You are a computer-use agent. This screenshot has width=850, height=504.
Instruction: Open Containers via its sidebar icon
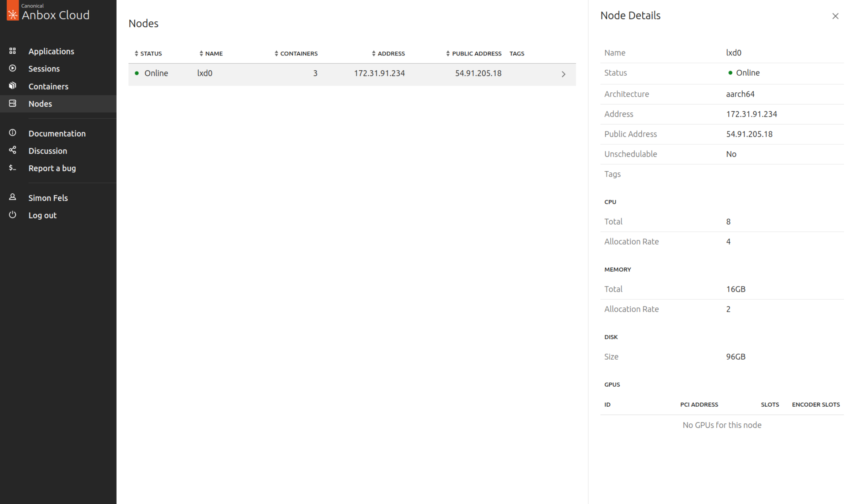[12, 86]
